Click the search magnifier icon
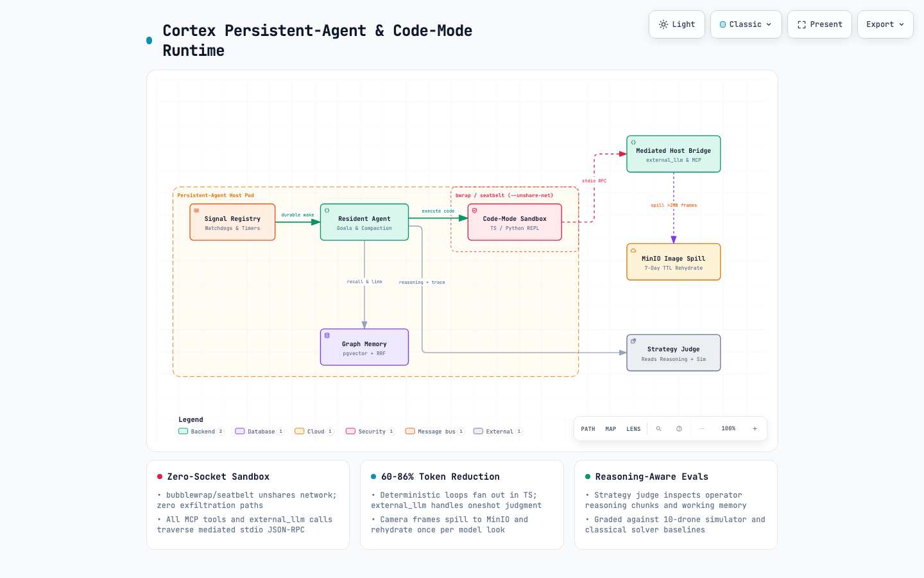 (x=658, y=429)
